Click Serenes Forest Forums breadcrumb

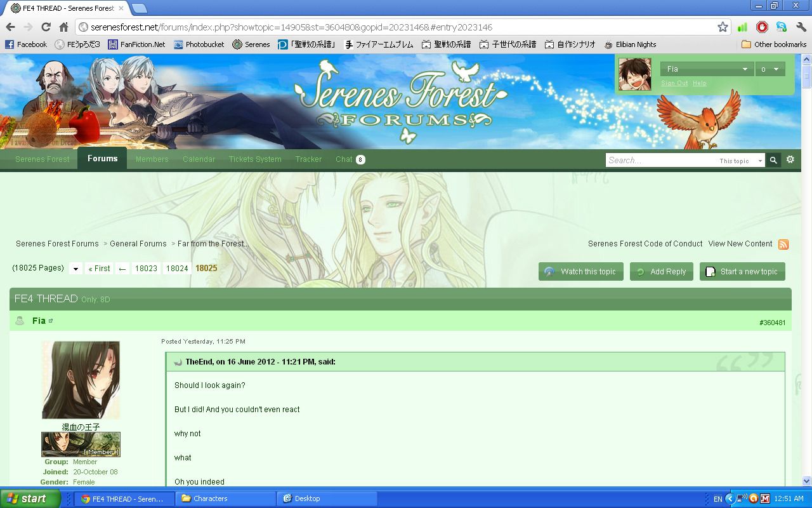click(x=57, y=244)
